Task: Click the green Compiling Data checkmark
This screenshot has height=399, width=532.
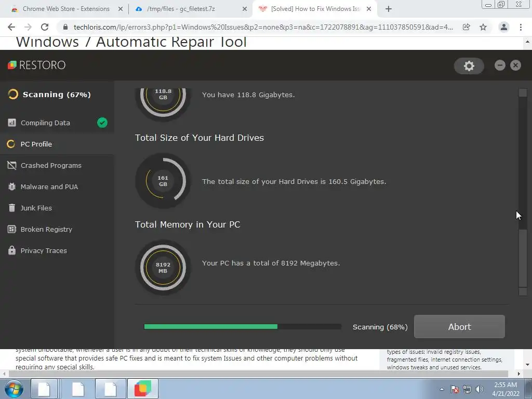Action: point(102,123)
